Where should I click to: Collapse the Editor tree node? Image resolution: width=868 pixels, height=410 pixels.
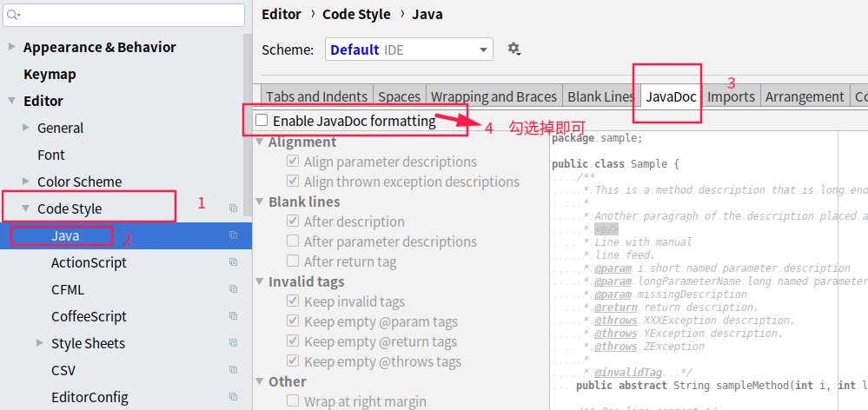click(x=12, y=101)
